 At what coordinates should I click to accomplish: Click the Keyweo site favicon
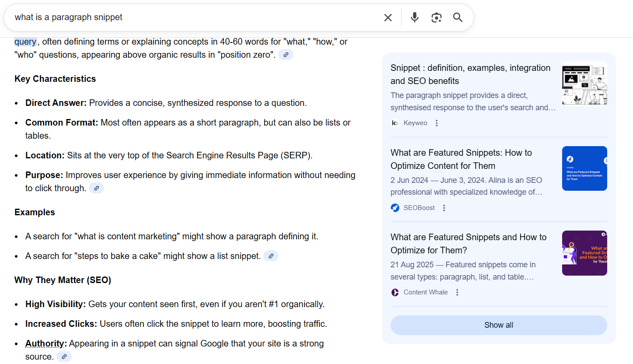pyautogui.click(x=395, y=123)
